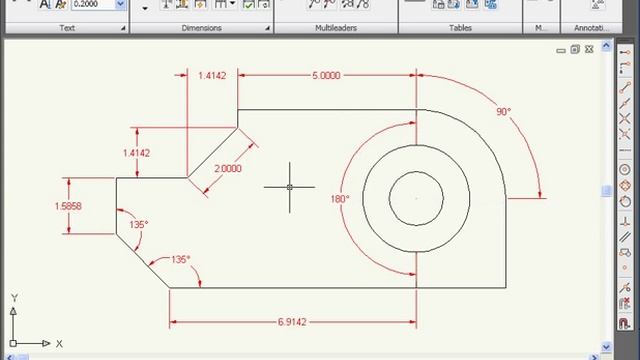Select the Snap From tool
Viewport: 640px width, 360px height.
[x=625, y=68]
